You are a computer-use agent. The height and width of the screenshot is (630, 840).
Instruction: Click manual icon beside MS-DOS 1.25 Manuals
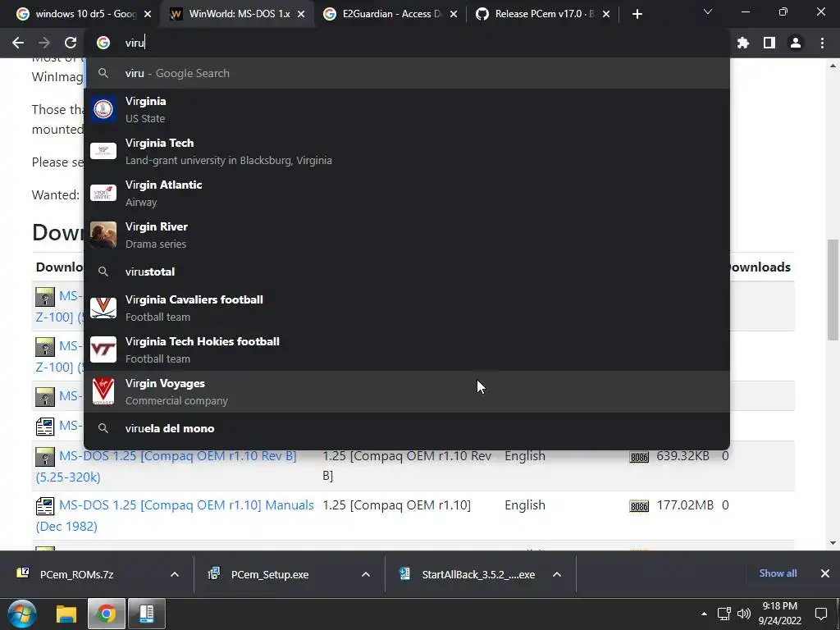(45, 505)
